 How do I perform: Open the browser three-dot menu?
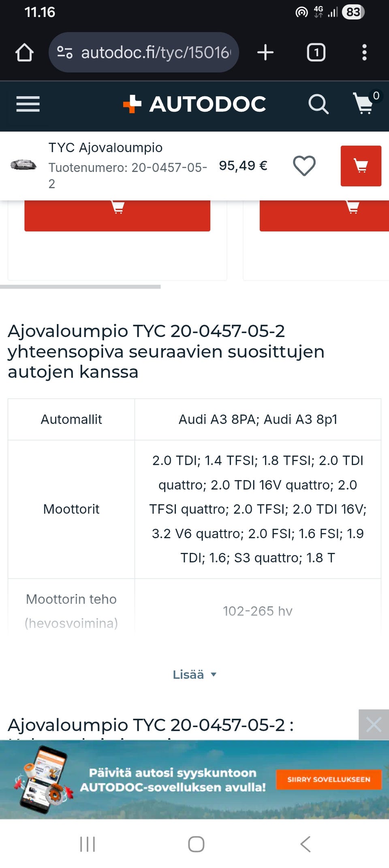(x=364, y=53)
